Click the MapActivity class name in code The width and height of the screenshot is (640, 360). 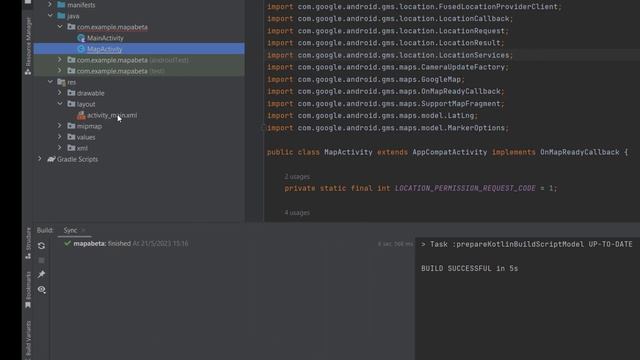point(348,152)
